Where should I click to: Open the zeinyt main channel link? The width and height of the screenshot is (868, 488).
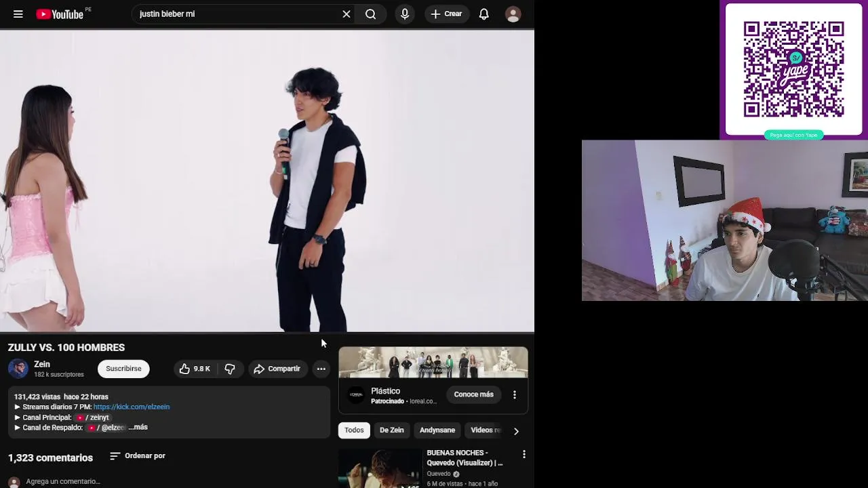(93, 418)
